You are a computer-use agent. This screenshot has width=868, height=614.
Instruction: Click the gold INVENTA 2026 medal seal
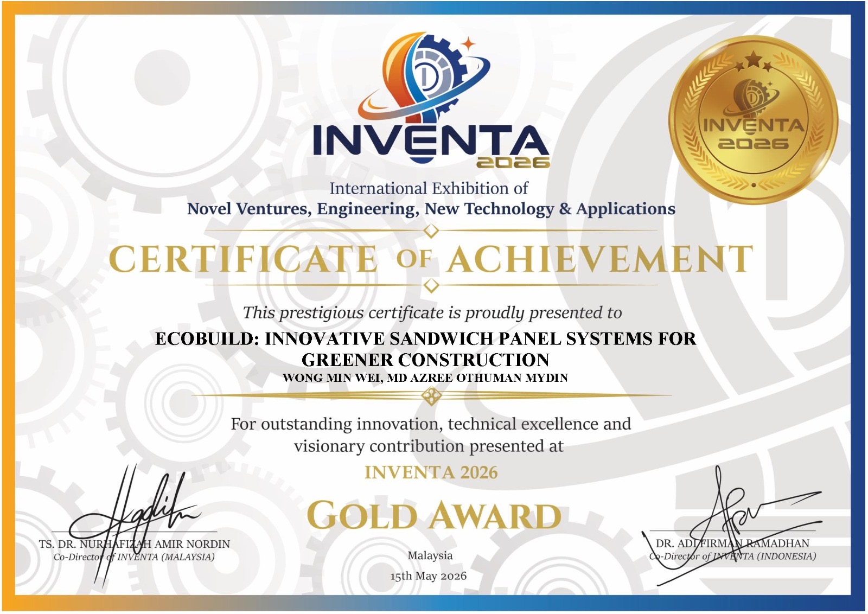click(753, 120)
